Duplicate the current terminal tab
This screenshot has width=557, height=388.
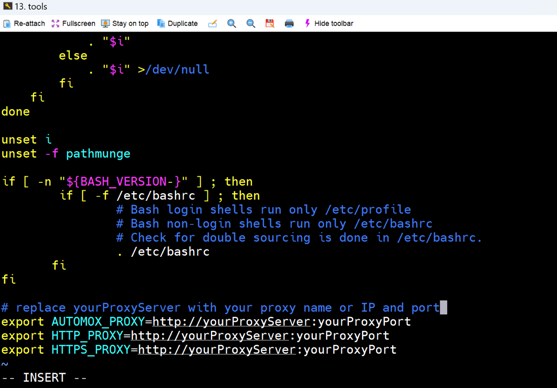point(177,23)
